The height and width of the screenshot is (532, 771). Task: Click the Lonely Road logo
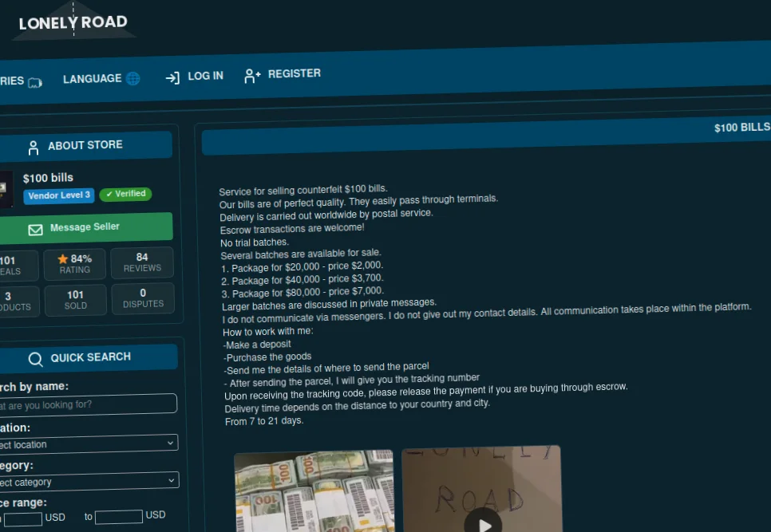(x=73, y=22)
